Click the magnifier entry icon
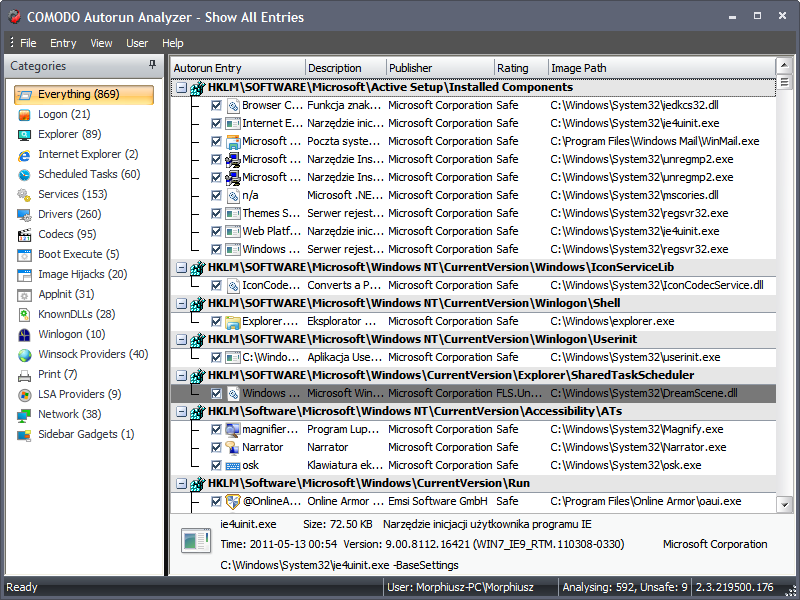800x600 pixels. point(233,430)
